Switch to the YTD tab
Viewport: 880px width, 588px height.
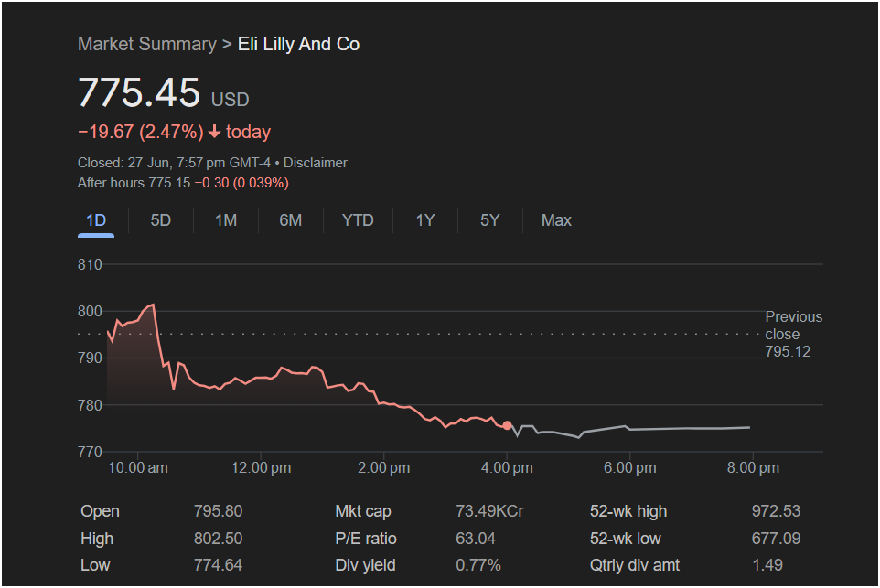358,220
